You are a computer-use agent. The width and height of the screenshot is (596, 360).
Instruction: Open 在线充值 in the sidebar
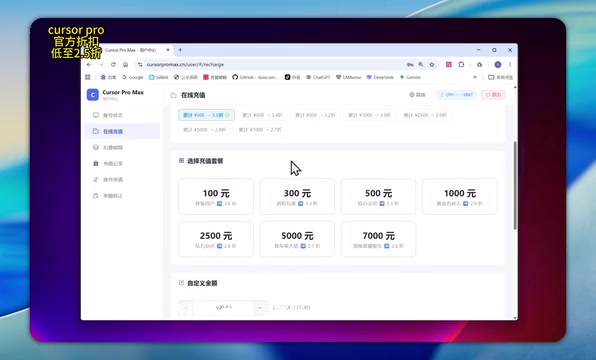[x=122, y=131]
